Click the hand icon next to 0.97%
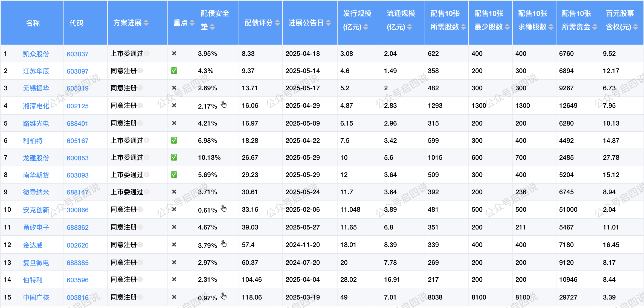 tap(224, 296)
